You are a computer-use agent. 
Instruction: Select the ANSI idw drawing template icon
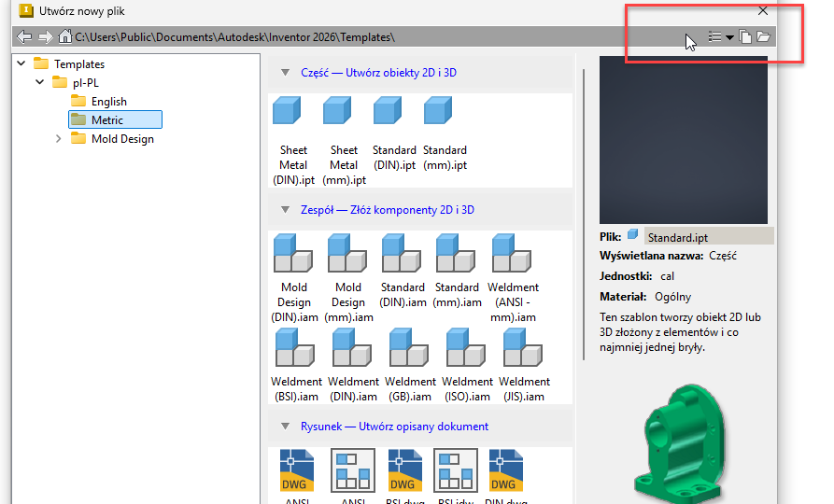353,471
